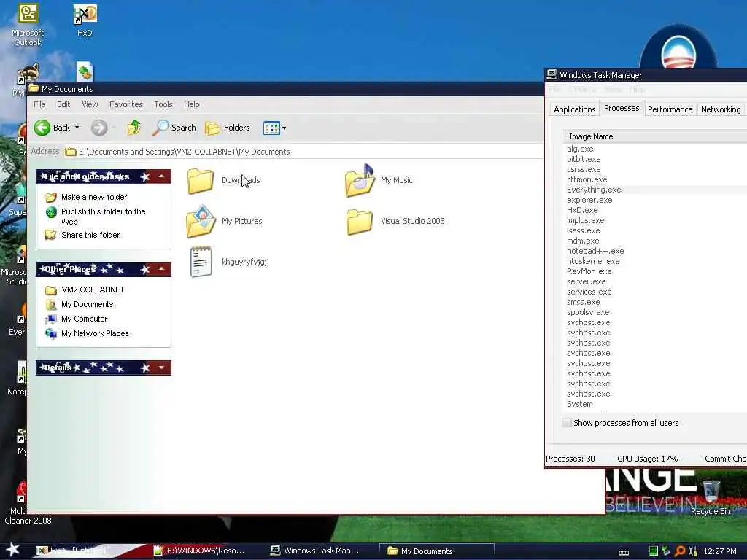Image resolution: width=747 pixels, height=560 pixels.
Task: Switch to Applications tab in Task Manager
Action: (x=574, y=109)
